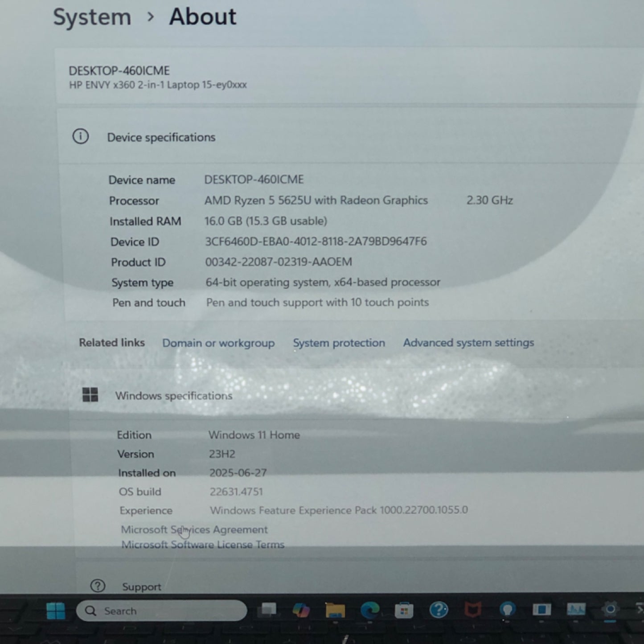Collapse the Windows specifications section header
Screen dimensions: 644x644
(x=357, y=395)
